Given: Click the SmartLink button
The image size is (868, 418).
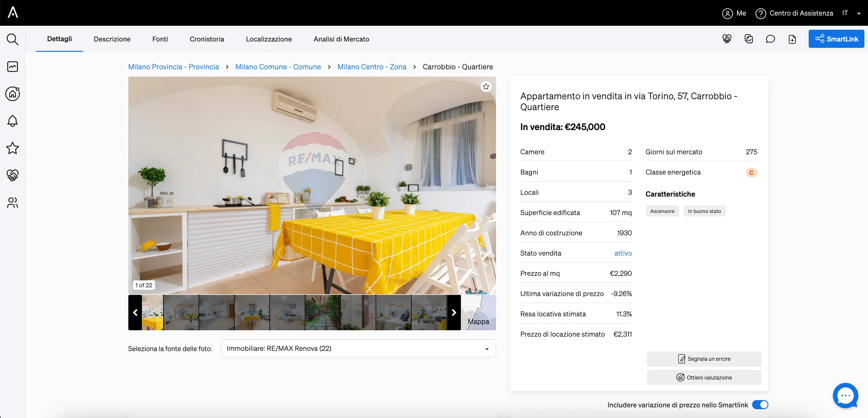Looking at the screenshot, I should click(836, 39).
